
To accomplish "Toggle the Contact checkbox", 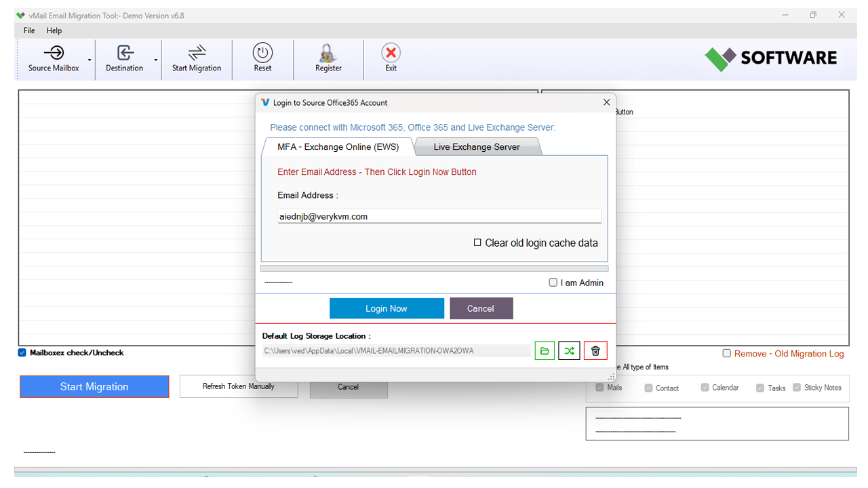I will tap(649, 388).
